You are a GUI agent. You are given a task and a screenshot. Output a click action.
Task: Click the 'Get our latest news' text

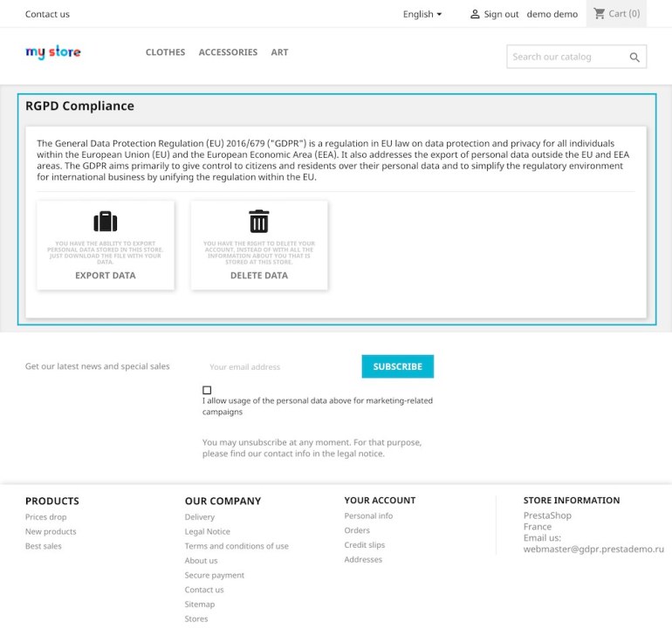point(97,366)
